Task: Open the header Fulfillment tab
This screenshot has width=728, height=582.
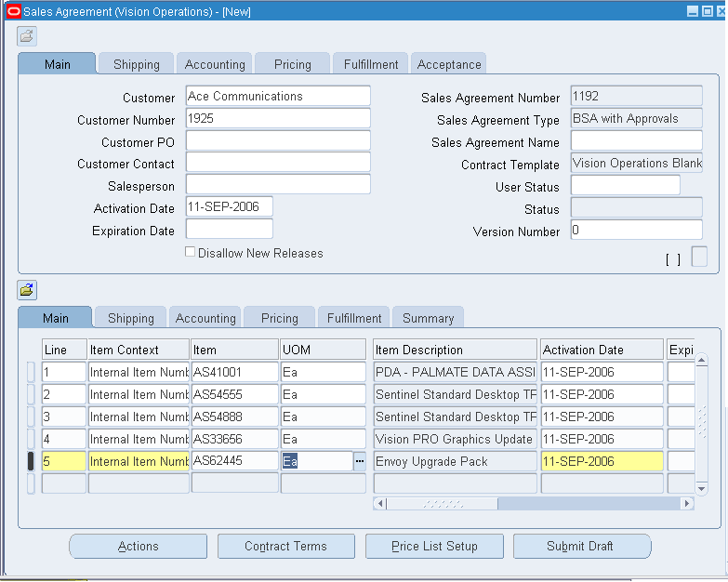Action: pos(370,64)
